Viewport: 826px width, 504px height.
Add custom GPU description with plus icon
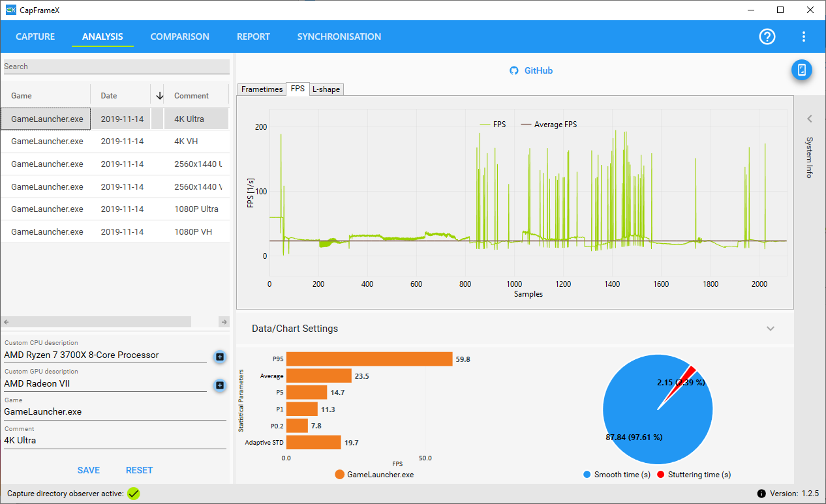pos(220,385)
